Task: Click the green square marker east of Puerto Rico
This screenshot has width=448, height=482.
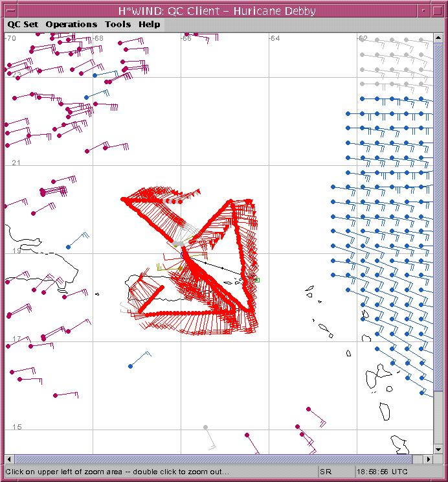Action: pos(257,280)
